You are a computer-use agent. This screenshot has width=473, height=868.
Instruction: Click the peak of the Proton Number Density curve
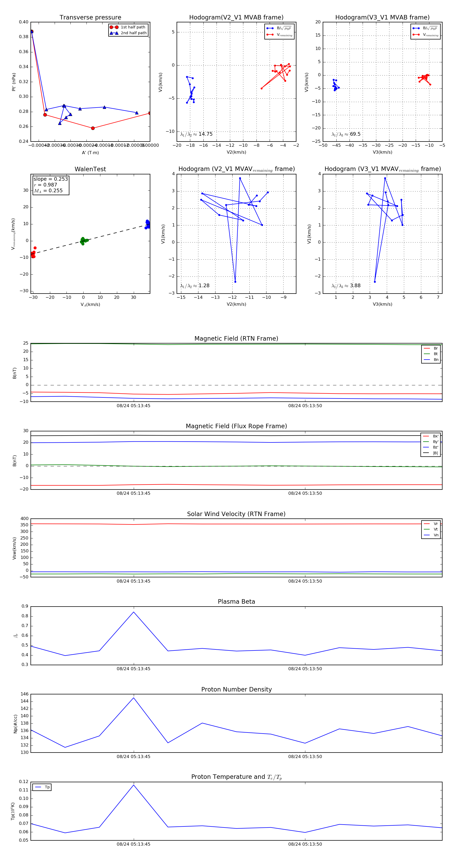[x=134, y=698]
